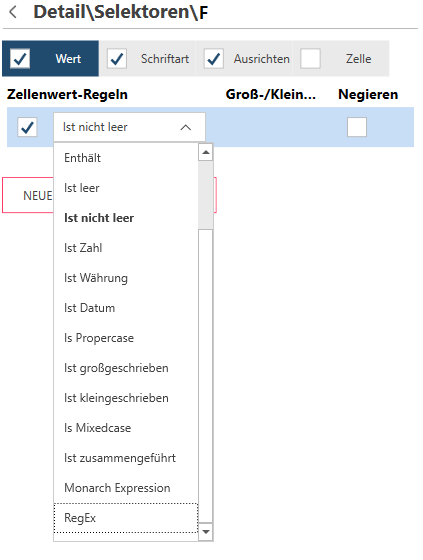Select 'Ist zusammengeführt' option
This screenshot has height=560, width=423.
pos(126,458)
